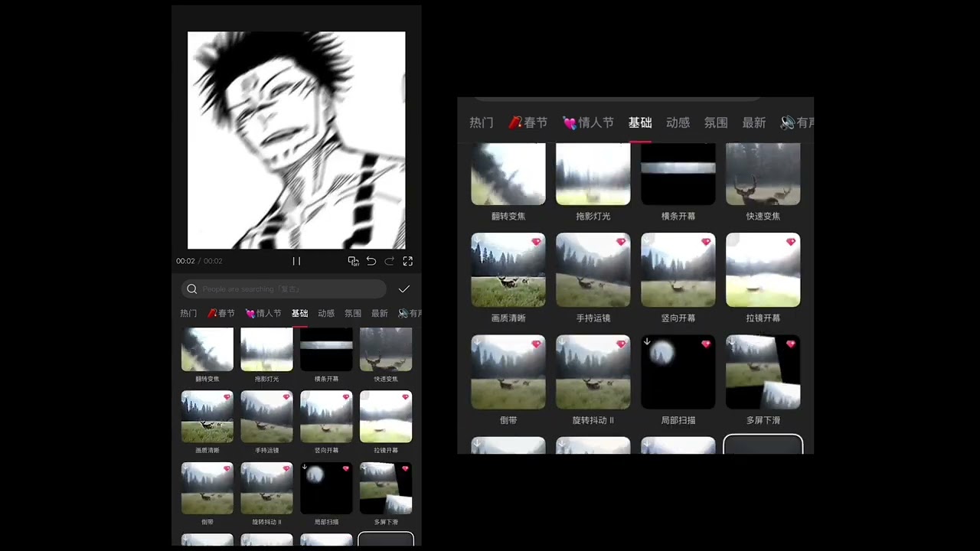Apply the 旋转抖动 II effect on the left phone

(267, 488)
